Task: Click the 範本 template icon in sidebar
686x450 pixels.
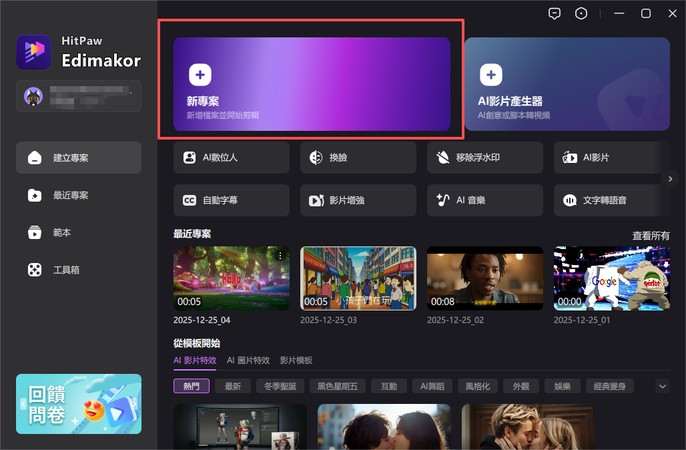Action: (35, 232)
